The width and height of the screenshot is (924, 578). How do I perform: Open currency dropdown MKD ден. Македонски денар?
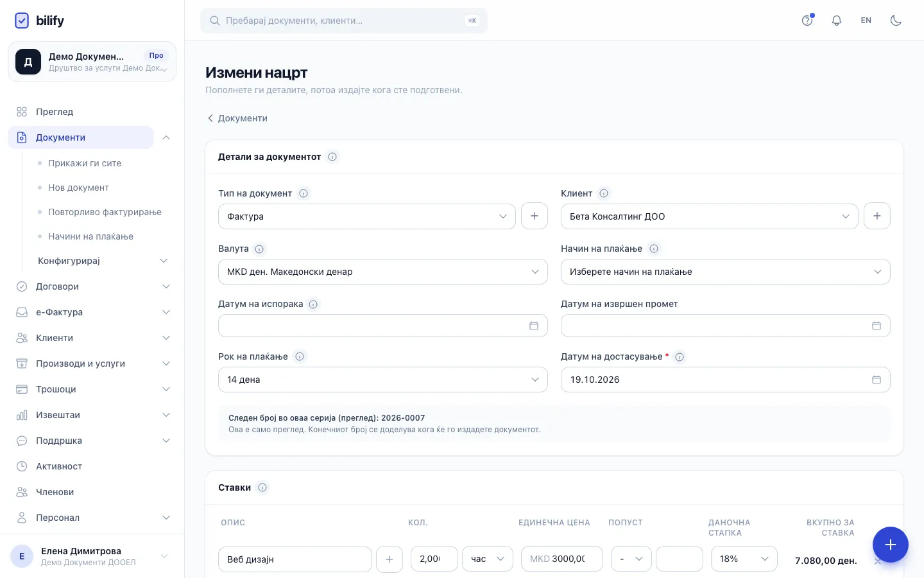(383, 272)
